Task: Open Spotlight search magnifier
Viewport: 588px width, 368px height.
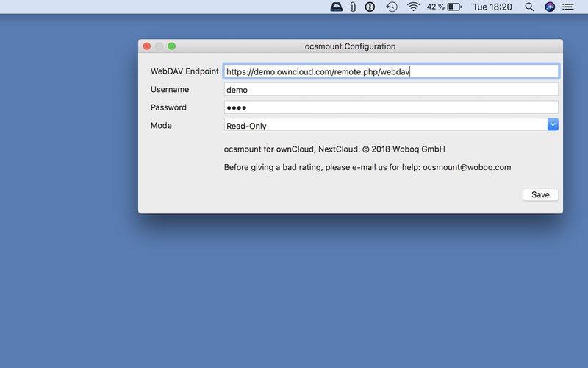Action: click(x=529, y=7)
